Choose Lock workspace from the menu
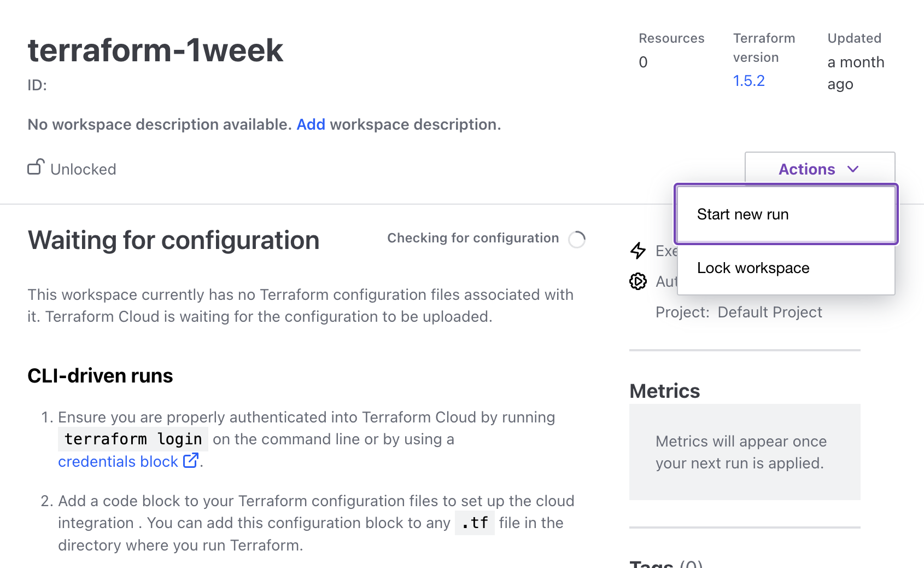924x568 pixels. tap(753, 268)
